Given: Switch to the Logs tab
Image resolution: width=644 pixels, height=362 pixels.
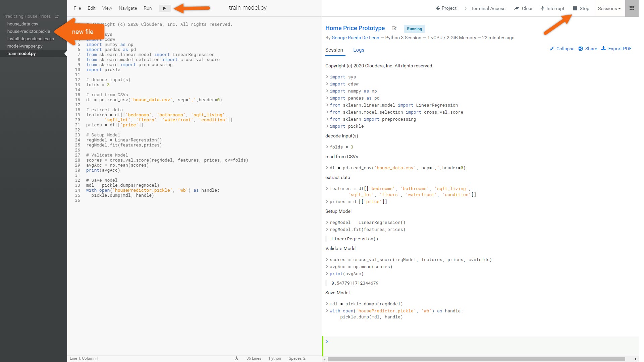Looking at the screenshot, I should pyautogui.click(x=359, y=50).
